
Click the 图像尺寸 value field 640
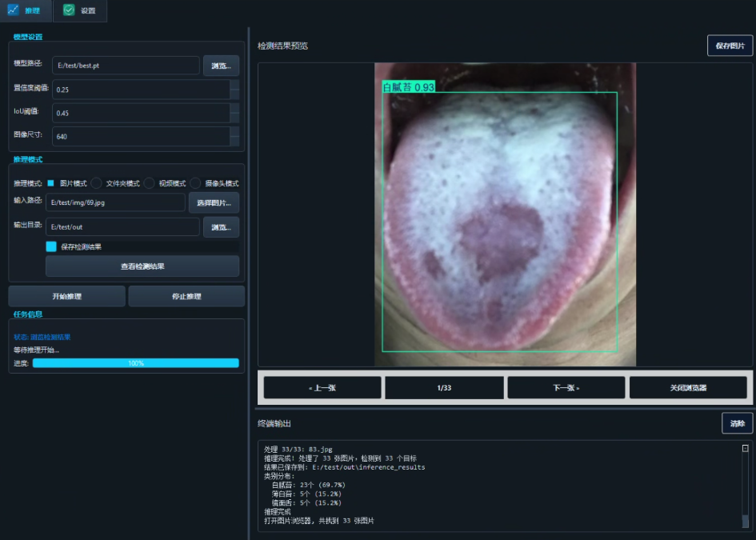tap(141, 137)
